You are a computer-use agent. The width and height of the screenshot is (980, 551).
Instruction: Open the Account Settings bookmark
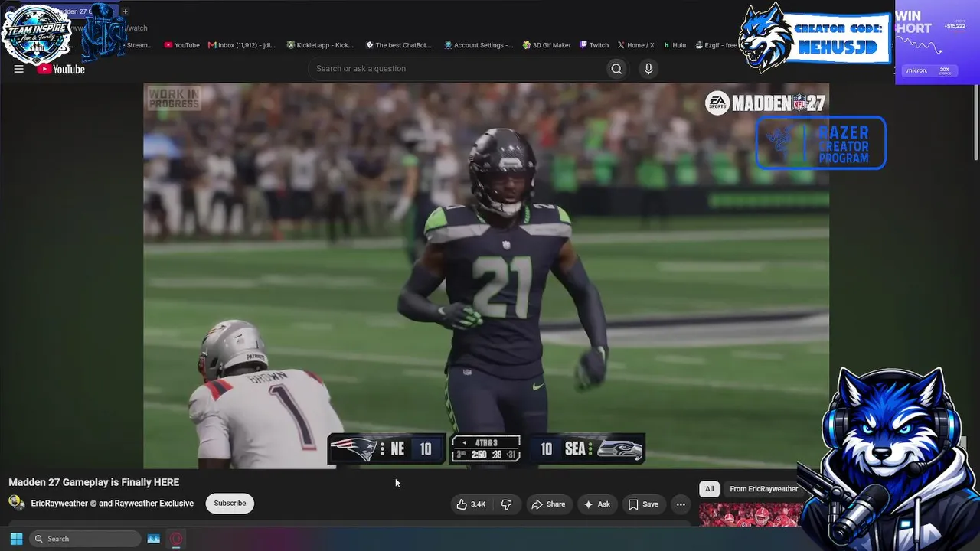[479, 45]
